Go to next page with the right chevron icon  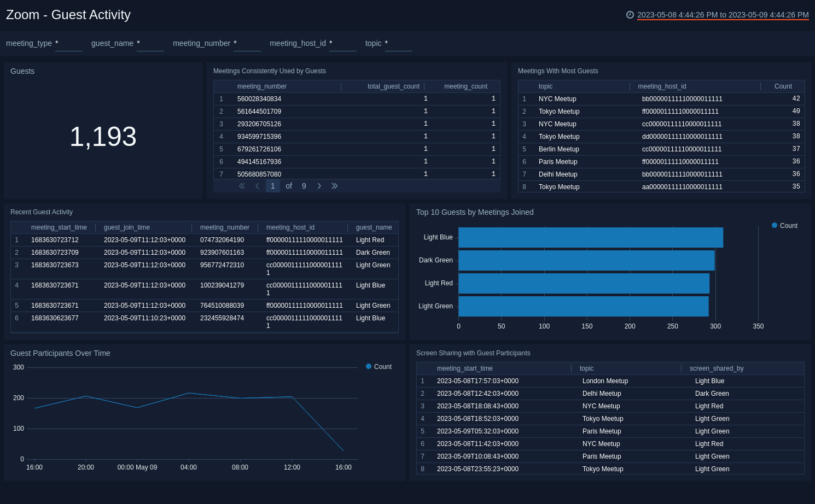(319, 186)
